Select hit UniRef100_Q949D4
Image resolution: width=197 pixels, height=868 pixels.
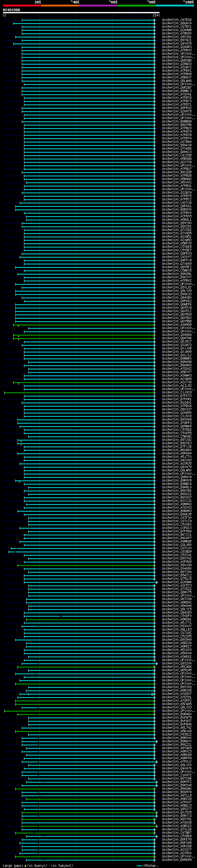pos(176,335)
